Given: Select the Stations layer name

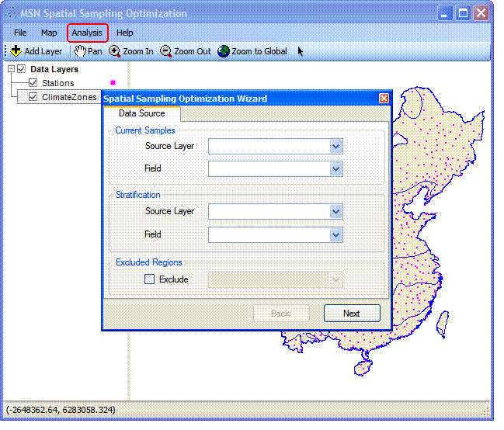Looking at the screenshot, I should [58, 83].
